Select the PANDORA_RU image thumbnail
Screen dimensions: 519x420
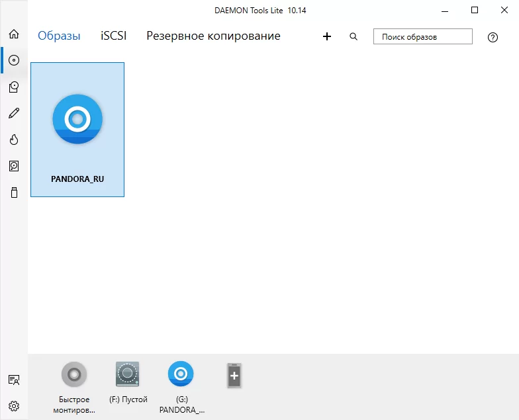coord(77,130)
